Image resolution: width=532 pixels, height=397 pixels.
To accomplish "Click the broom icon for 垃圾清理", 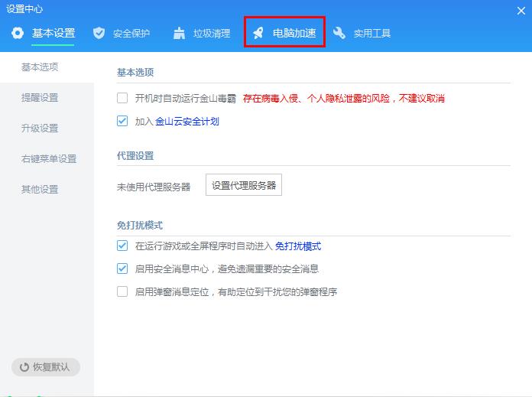I will pos(179,33).
